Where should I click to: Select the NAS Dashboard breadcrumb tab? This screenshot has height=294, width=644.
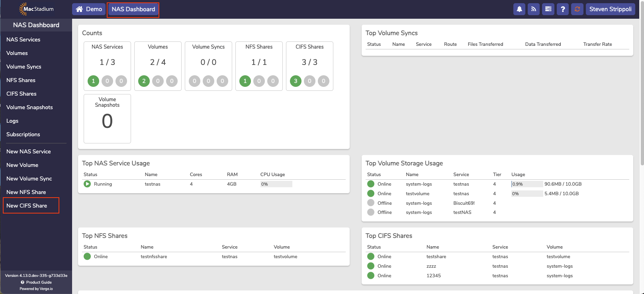point(133,9)
